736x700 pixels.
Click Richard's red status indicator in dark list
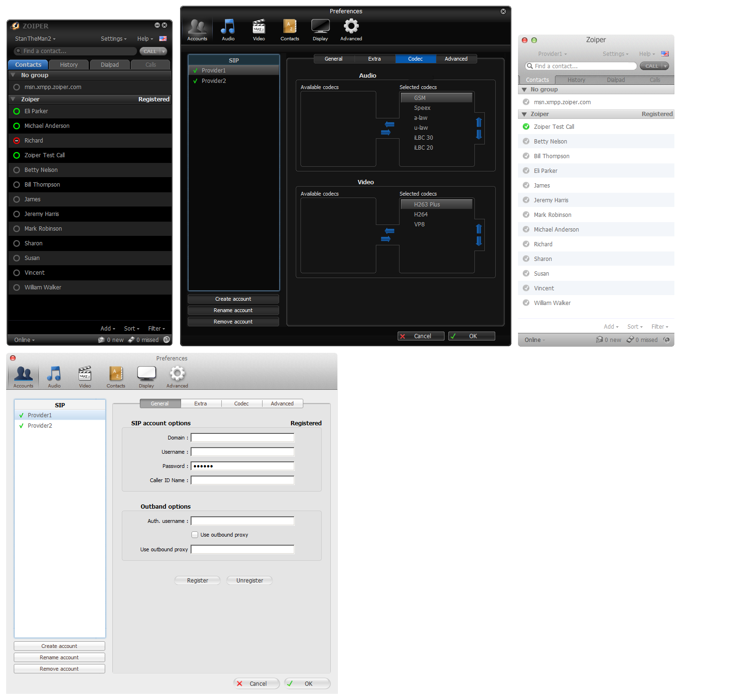[x=17, y=141]
